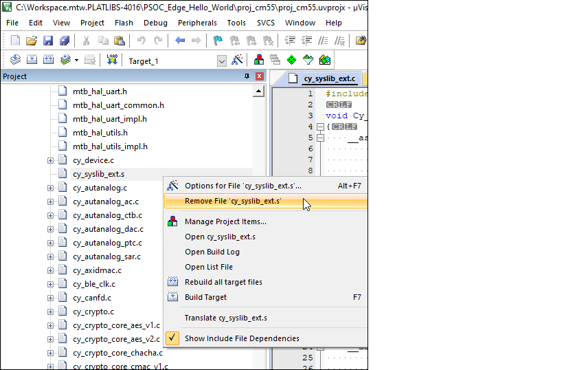Open Options for Target wand icon

pos(238,61)
